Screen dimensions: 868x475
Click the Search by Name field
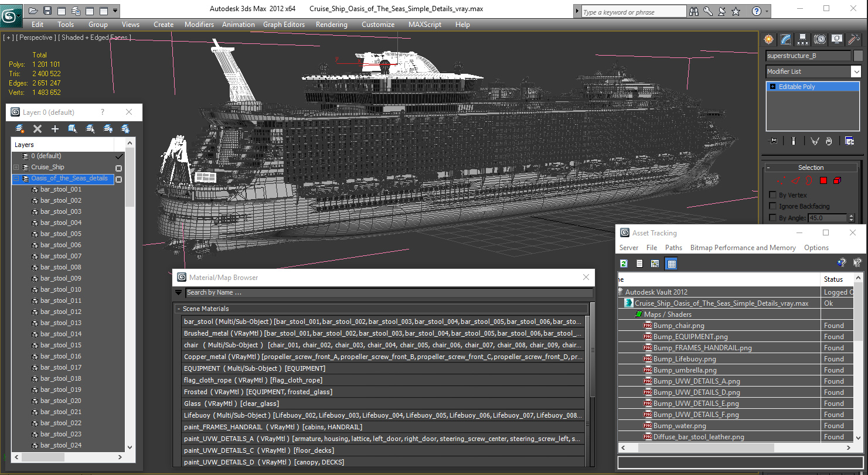tap(389, 292)
